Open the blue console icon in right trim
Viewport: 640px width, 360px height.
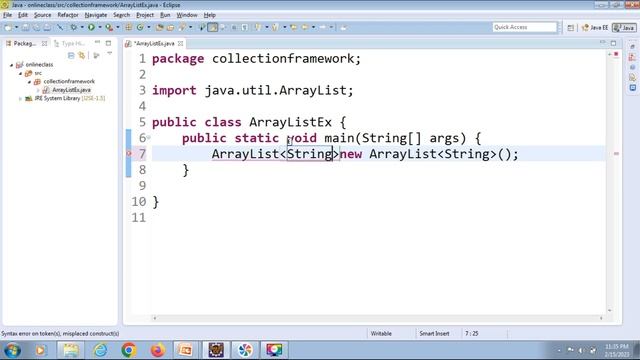coord(633,88)
